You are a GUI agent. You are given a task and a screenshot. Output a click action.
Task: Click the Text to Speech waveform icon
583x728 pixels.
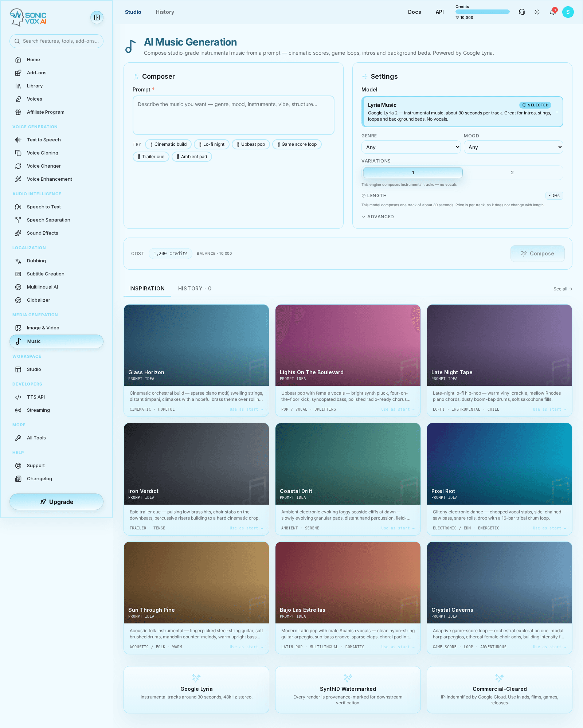click(18, 140)
